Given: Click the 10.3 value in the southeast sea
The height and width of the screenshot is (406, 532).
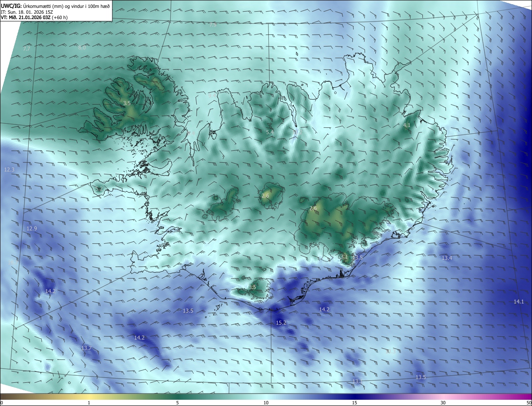Looking at the screenshot, I should 391,351.
